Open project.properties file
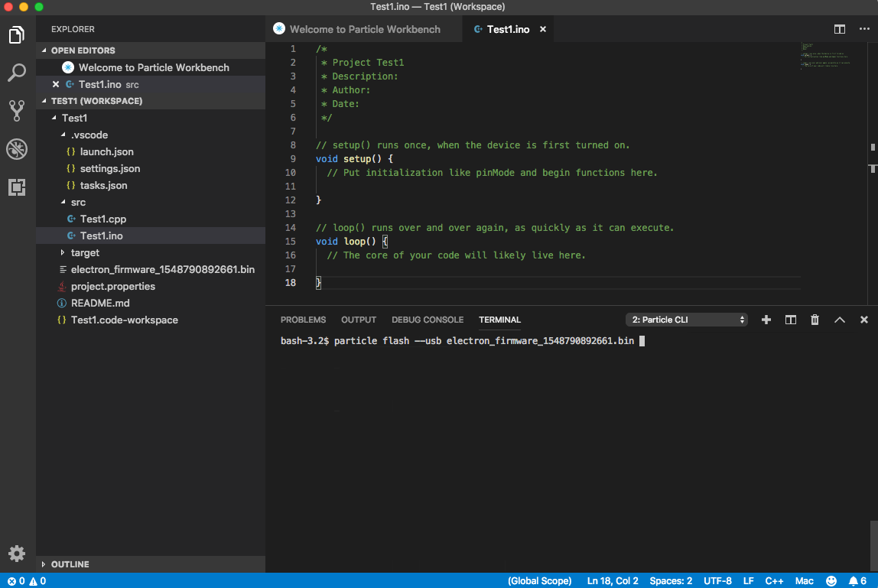Screen dimensions: 878x588 click(151, 286)
